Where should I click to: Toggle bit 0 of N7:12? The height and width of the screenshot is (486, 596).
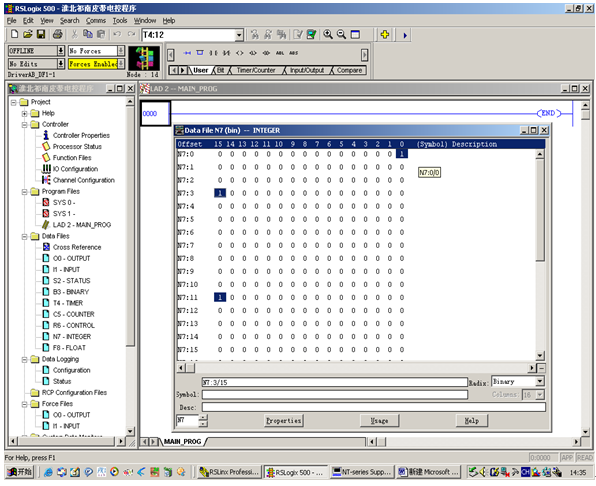point(402,310)
